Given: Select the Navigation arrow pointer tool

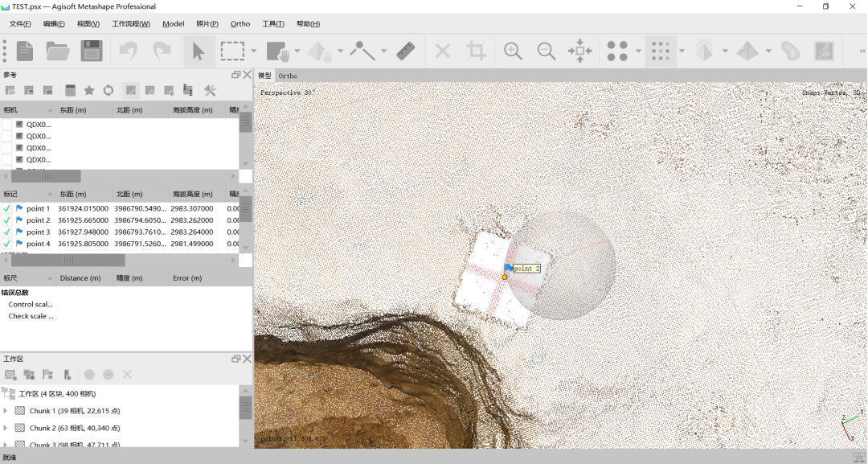Looking at the screenshot, I should pos(199,51).
